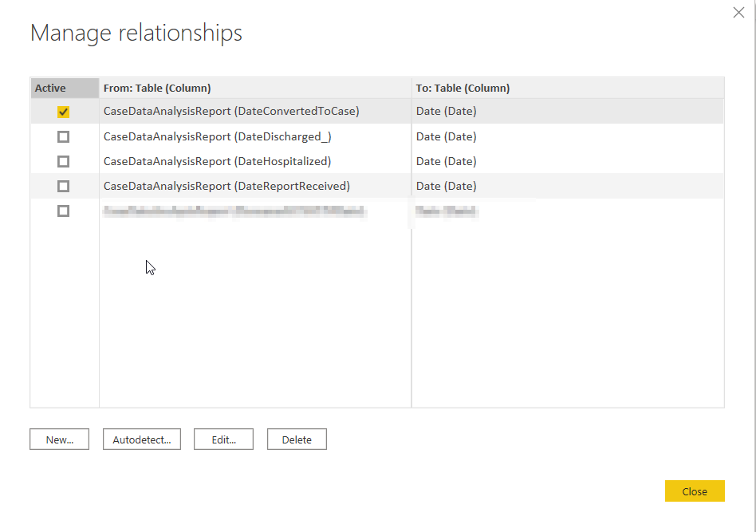This screenshot has height=532, width=756.
Task: Run Autodetect... for relationships
Action: pyautogui.click(x=142, y=439)
